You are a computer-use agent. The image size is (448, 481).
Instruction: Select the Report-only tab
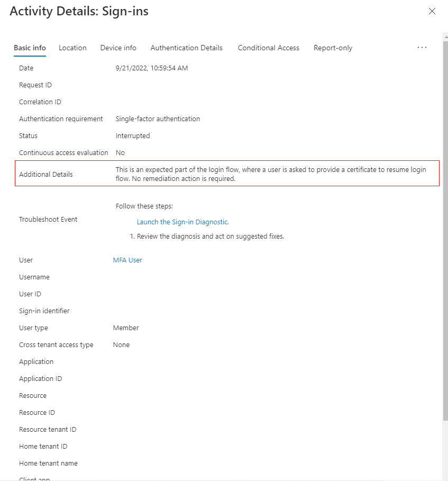pyautogui.click(x=333, y=48)
